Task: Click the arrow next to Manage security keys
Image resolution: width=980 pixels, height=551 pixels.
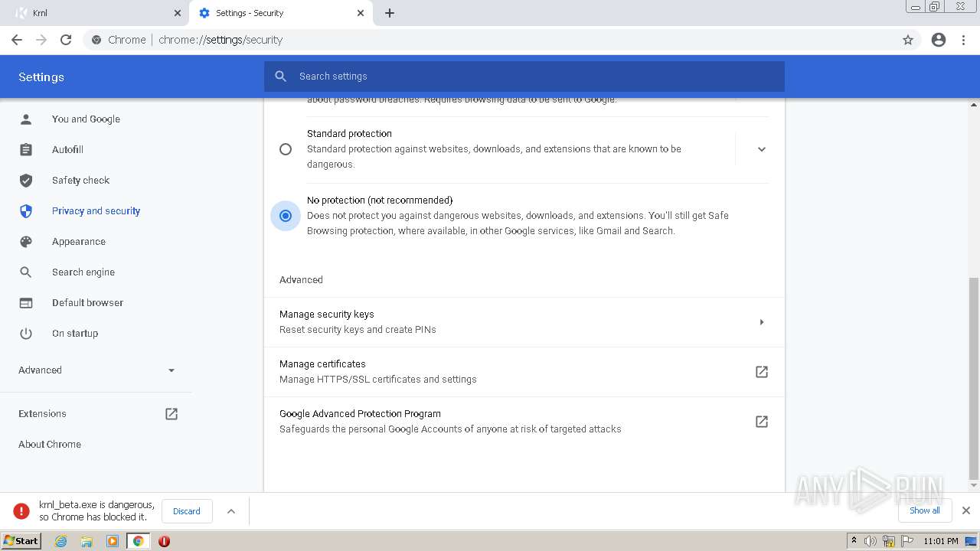Action: (762, 322)
